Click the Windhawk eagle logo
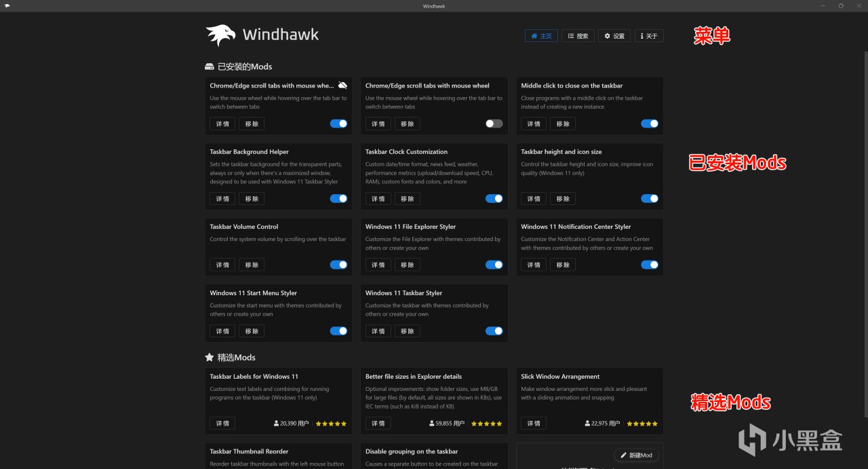The height and width of the screenshot is (469, 868). [x=220, y=35]
